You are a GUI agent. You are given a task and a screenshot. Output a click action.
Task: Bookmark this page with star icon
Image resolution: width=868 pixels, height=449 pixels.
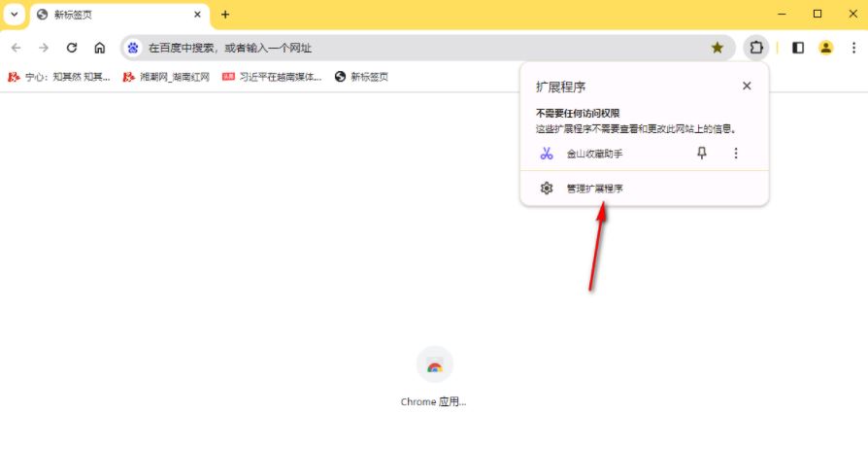[718, 49]
